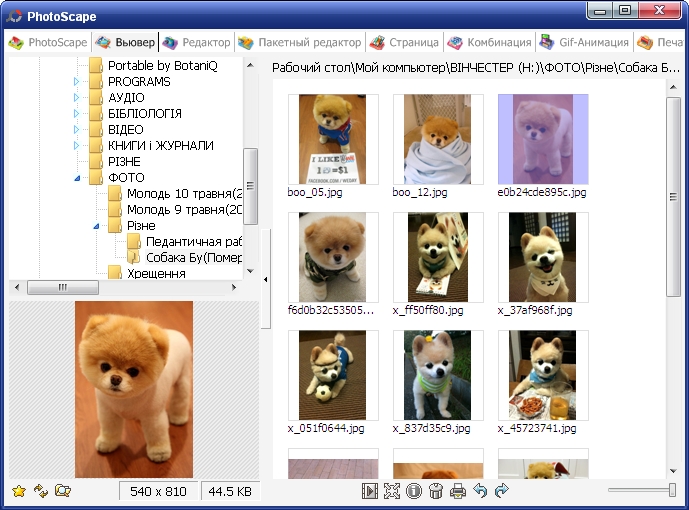Click the folder tree scroll-up arrow
Image resolution: width=689 pixels, height=510 pixels.
(x=250, y=65)
